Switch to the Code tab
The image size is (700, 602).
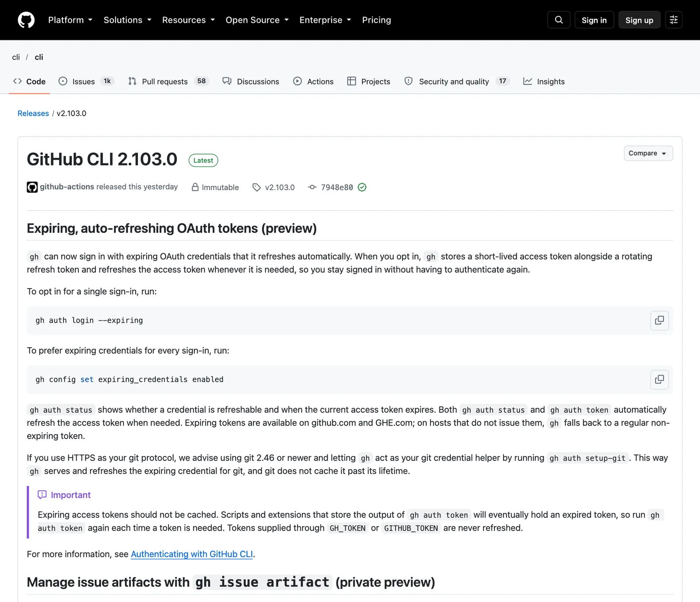[x=29, y=81]
